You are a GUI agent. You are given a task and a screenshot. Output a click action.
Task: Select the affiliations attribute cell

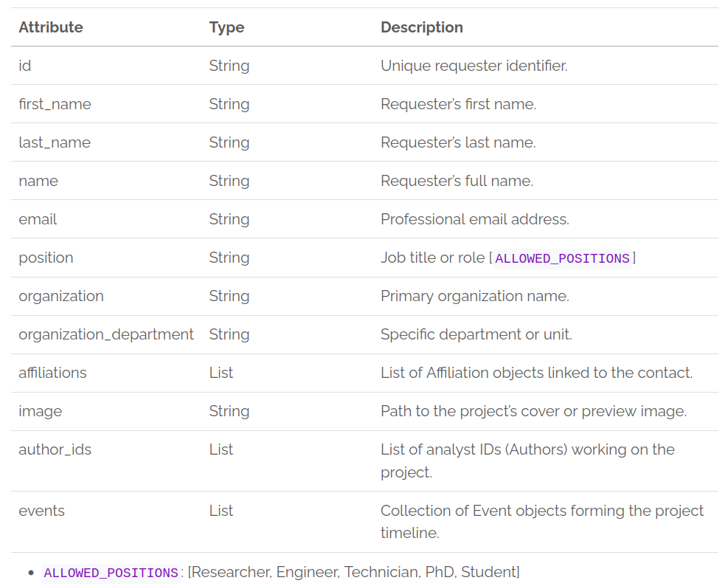[52, 373]
